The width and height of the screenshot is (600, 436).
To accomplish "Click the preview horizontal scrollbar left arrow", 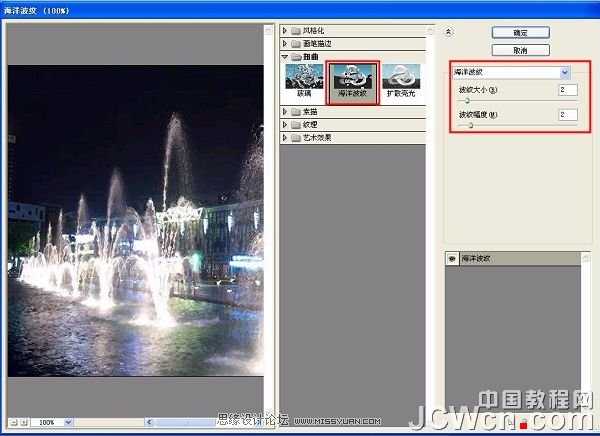I will click(x=149, y=422).
